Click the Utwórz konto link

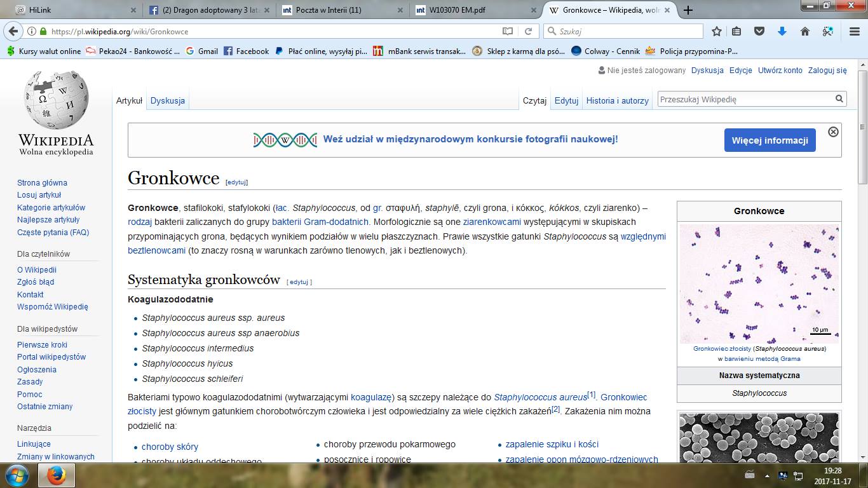(x=780, y=71)
